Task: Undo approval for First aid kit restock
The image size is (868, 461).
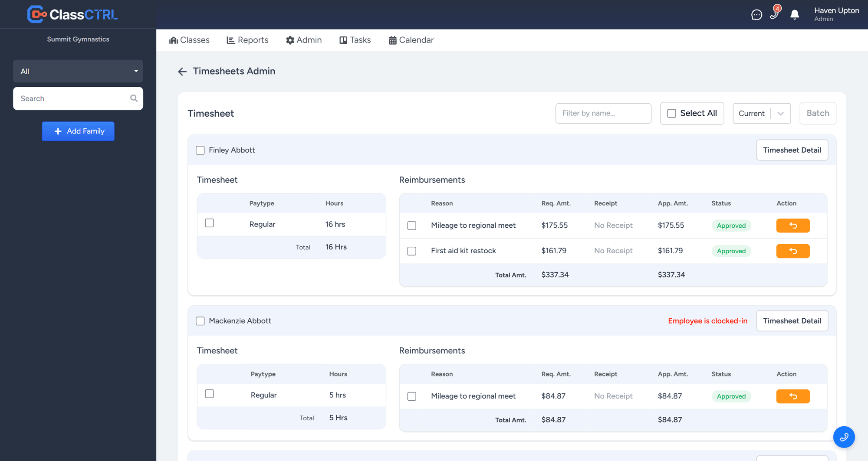Action: [793, 251]
